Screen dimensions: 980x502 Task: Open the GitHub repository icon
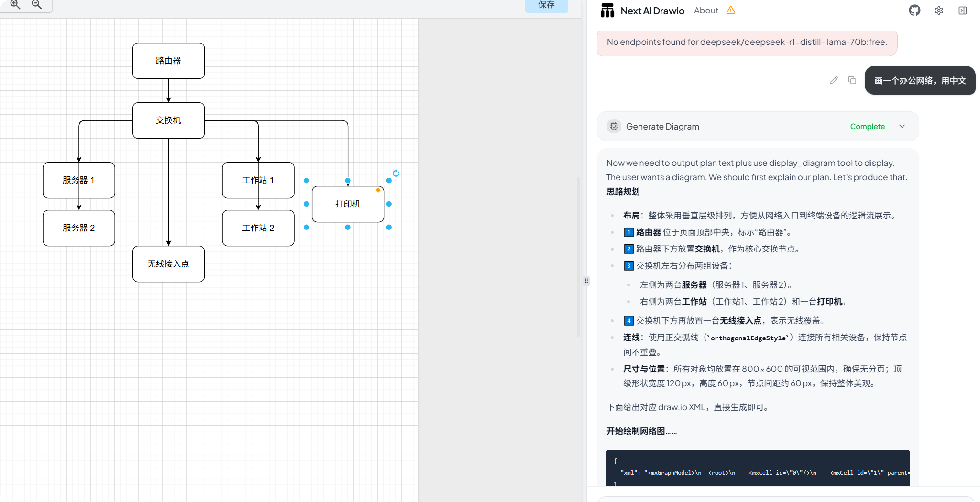[914, 10]
